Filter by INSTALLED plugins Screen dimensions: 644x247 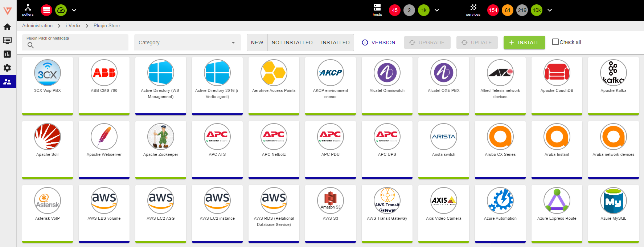tap(335, 42)
